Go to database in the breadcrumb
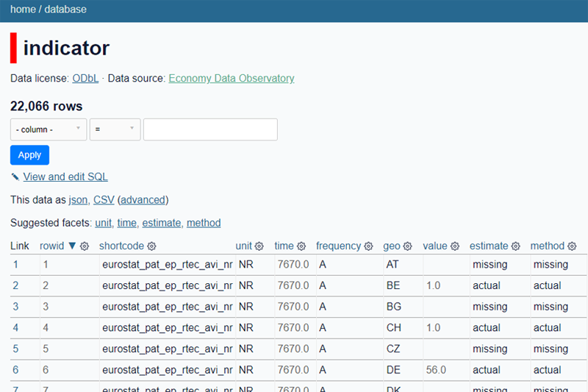Screen dimensions: 588x392 tap(65, 10)
